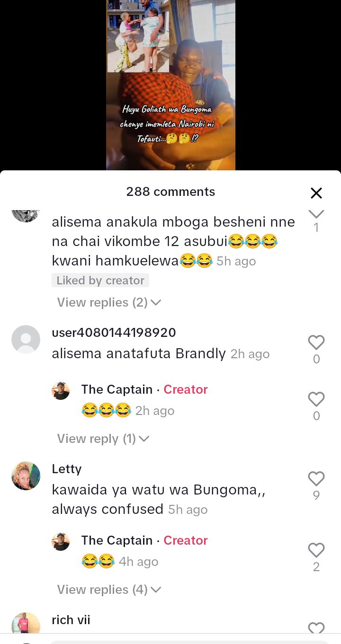Open The Captain's avatar under Letty's comment
The width and height of the screenshot is (341, 644).
point(61,542)
